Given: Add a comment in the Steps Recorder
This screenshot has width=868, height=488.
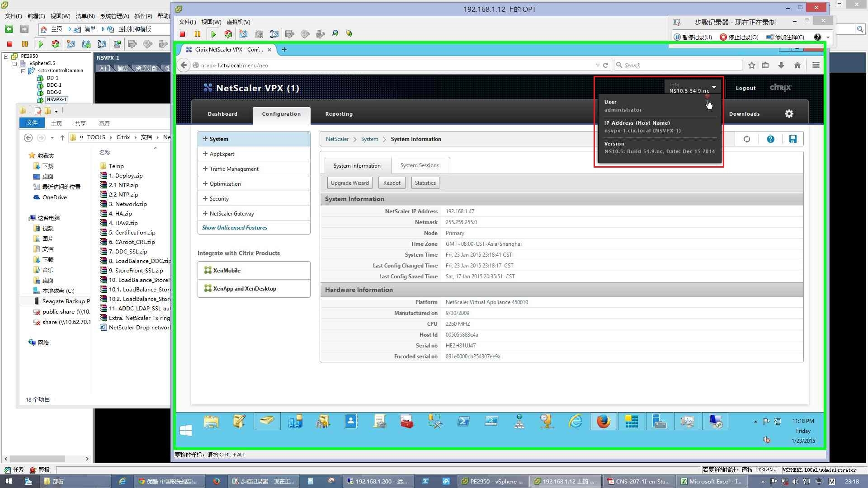Looking at the screenshot, I should (x=785, y=37).
